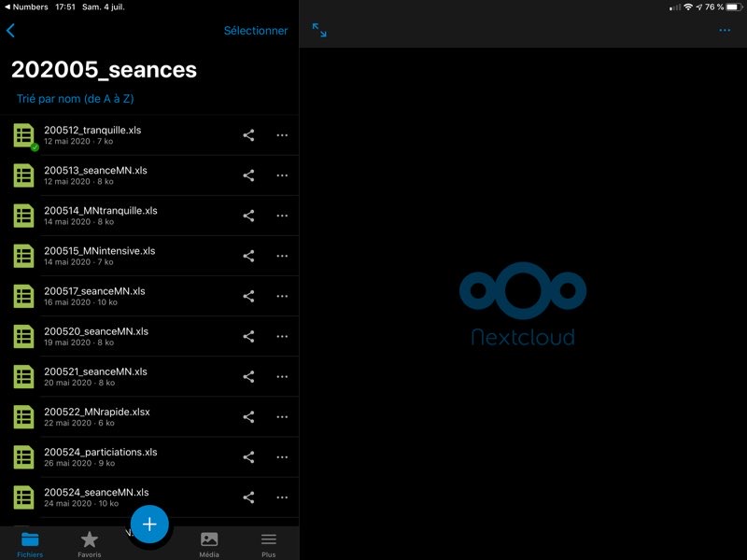Screen dimensions: 747x560
Task: Open the top-right three-dot menu
Action: [x=725, y=31]
